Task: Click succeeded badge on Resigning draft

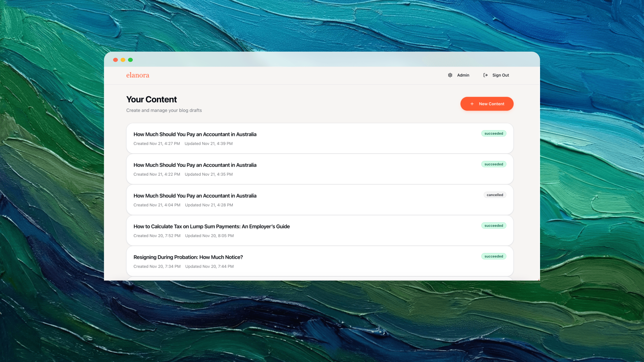Action: click(494, 256)
